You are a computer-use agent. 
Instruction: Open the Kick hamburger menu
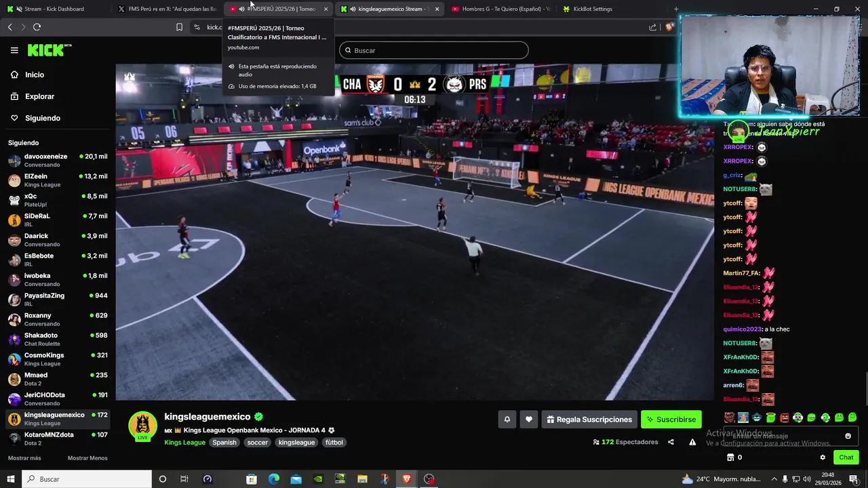point(14,50)
